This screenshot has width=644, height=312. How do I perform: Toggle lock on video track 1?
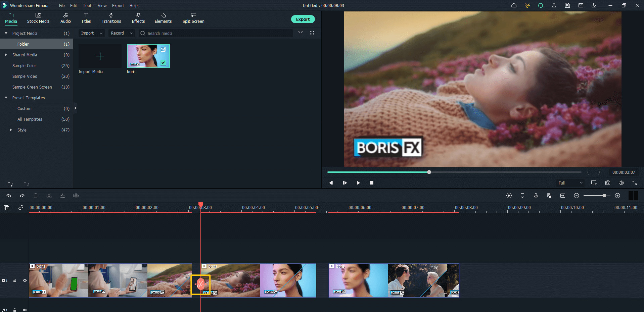coord(15,280)
